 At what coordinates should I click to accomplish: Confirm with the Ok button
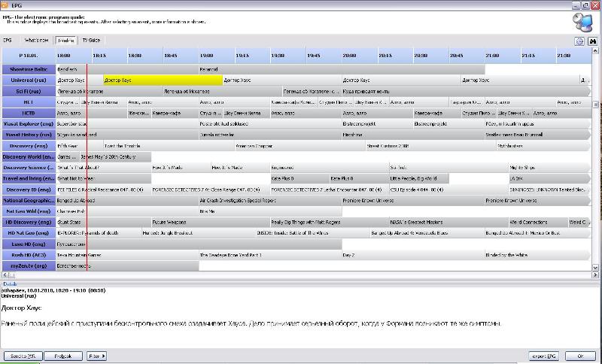pos(579,356)
